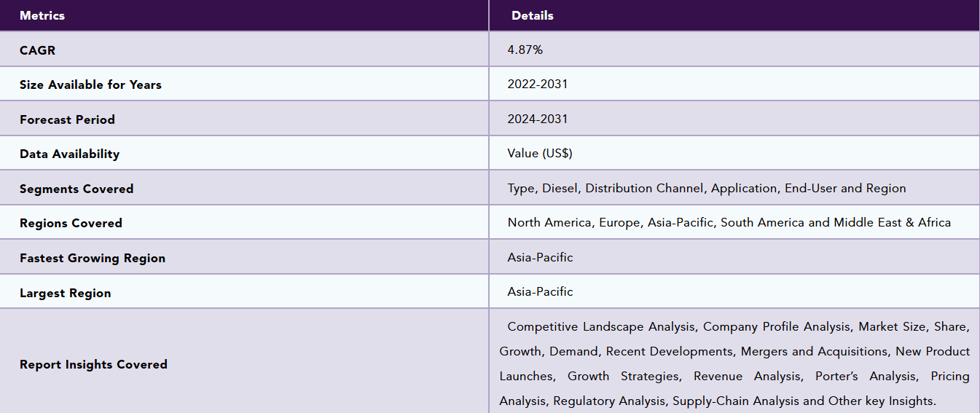
Task: Click the Competitive Landscape Analysis paragraph
Action: click(x=734, y=363)
